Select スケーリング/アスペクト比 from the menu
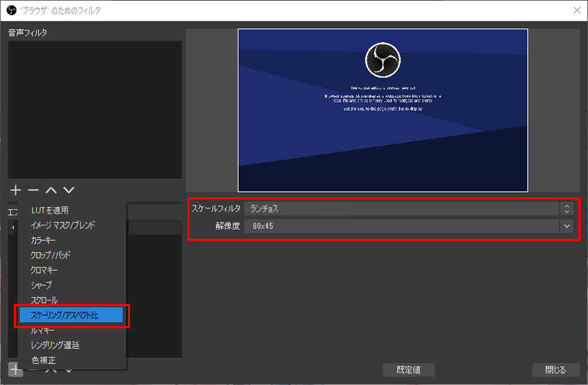The height and width of the screenshot is (385, 588). pyautogui.click(x=71, y=315)
